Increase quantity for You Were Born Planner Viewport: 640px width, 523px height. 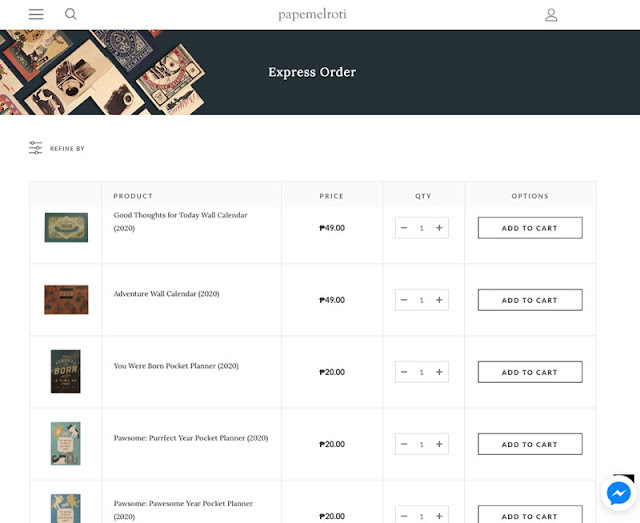[x=439, y=372]
